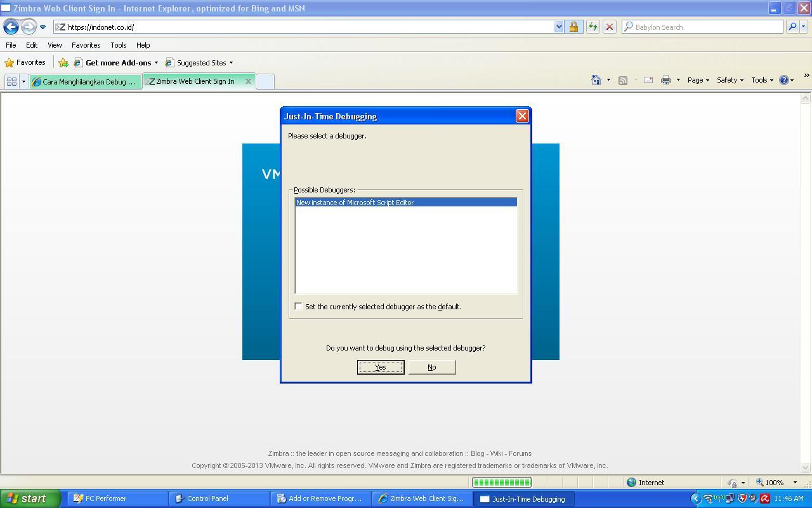Image resolution: width=812 pixels, height=508 pixels.
Task: Click No to decline debugging
Action: click(432, 367)
